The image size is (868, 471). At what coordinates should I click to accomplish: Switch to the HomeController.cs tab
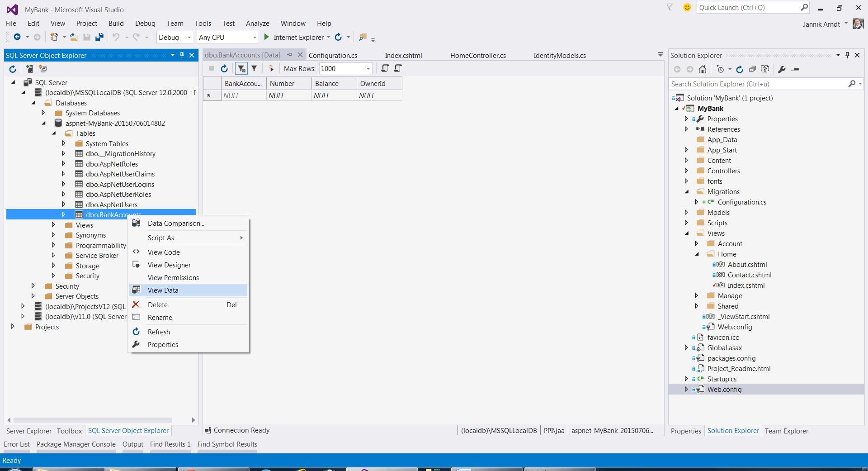pyautogui.click(x=478, y=55)
